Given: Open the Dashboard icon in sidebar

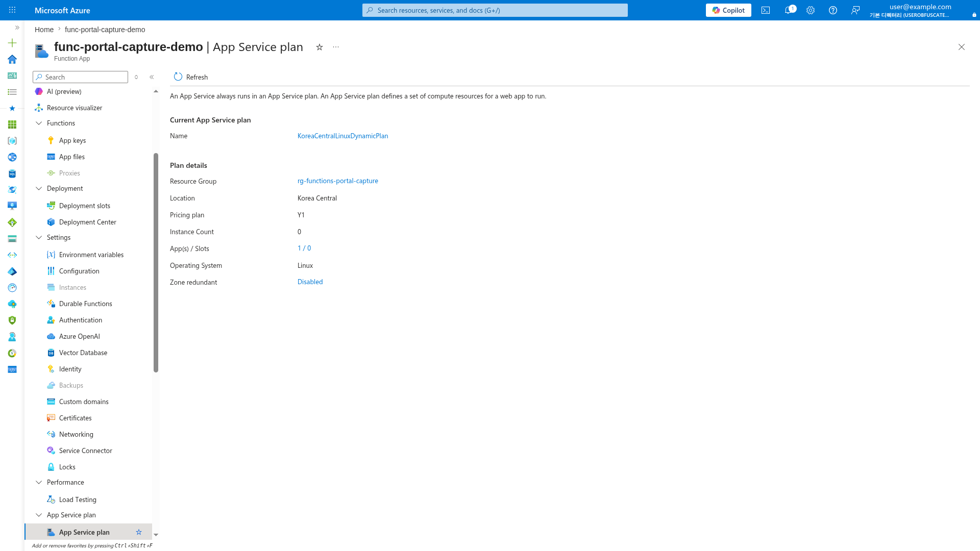Looking at the screenshot, I should [12, 76].
